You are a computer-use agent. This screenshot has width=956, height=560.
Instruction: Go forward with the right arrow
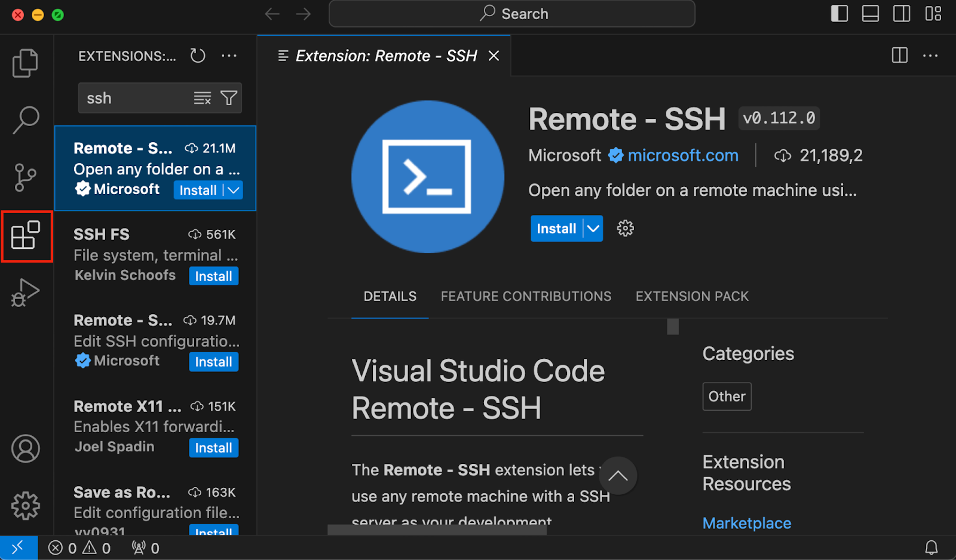point(304,14)
